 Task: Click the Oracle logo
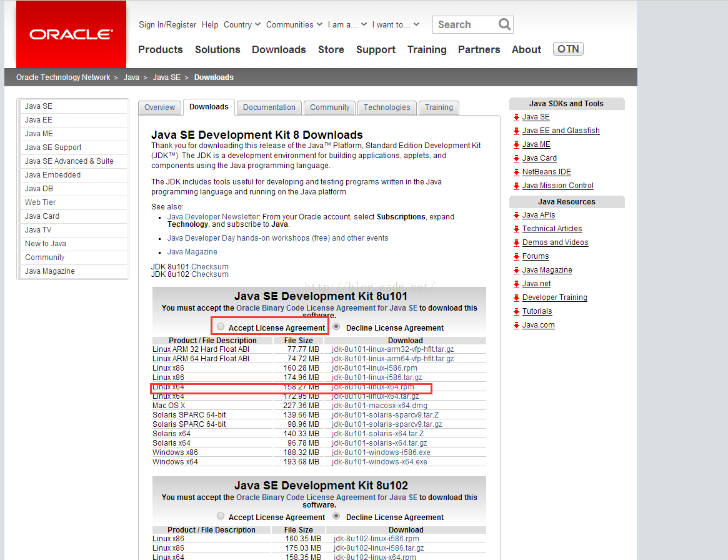tap(71, 34)
